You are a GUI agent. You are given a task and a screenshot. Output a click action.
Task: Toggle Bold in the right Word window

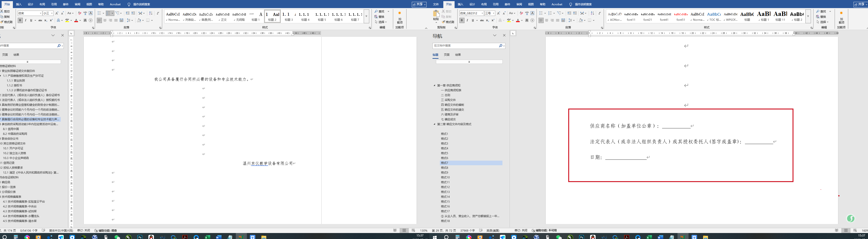coord(462,20)
